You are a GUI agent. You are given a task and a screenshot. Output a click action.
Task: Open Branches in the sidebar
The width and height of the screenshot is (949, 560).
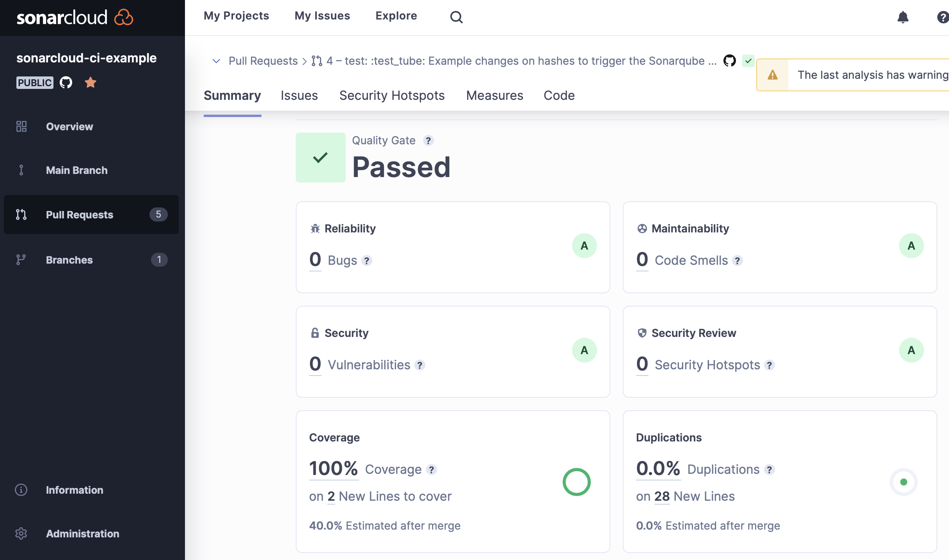pyautogui.click(x=69, y=260)
